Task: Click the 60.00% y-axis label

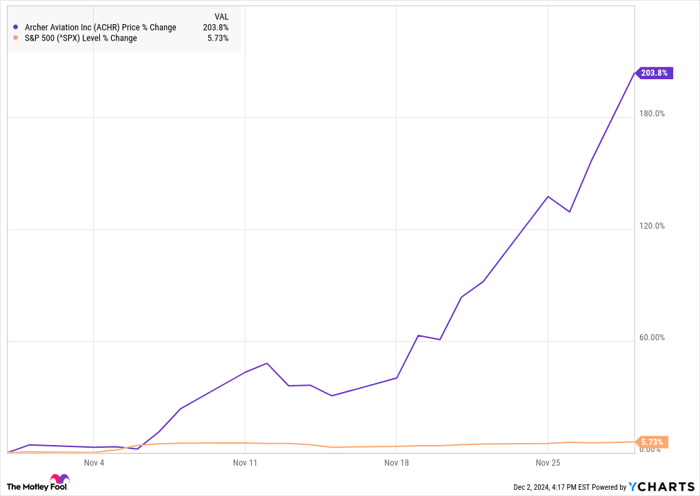Action: [x=652, y=338]
